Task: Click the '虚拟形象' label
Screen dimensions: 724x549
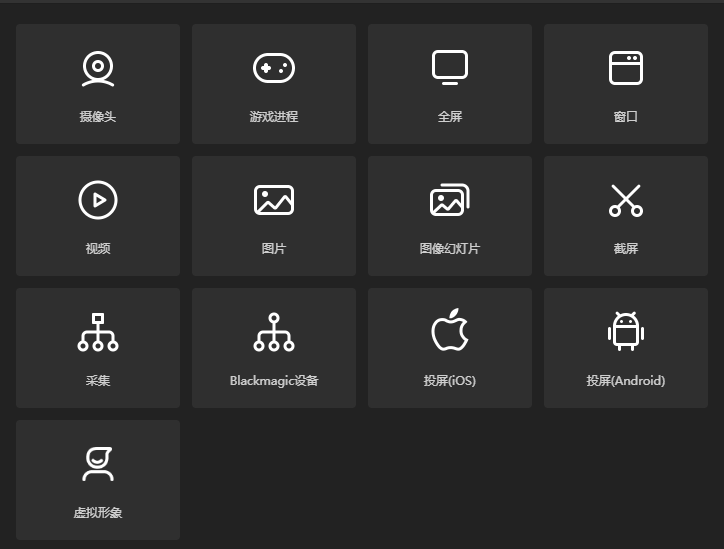Action: (98, 513)
